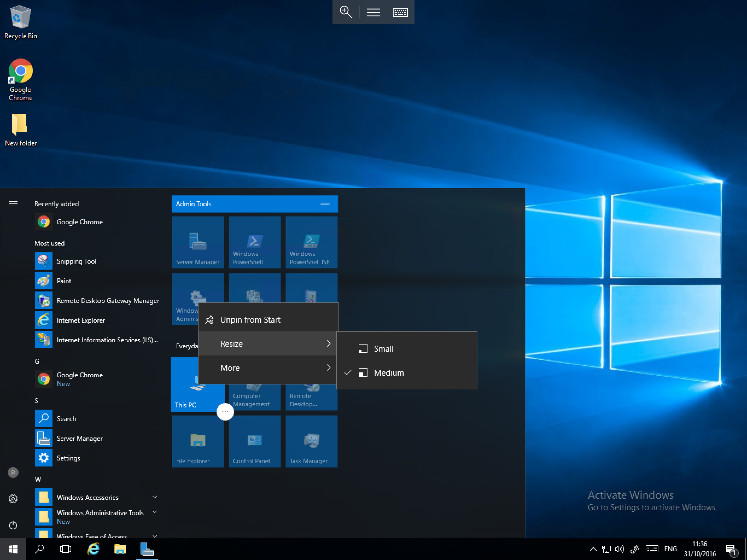Image resolution: width=747 pixels, height=560 pixels.
Task: Switch to Server Manager in the taskbar
Action: pyautogui.click(x=147, y=549)
